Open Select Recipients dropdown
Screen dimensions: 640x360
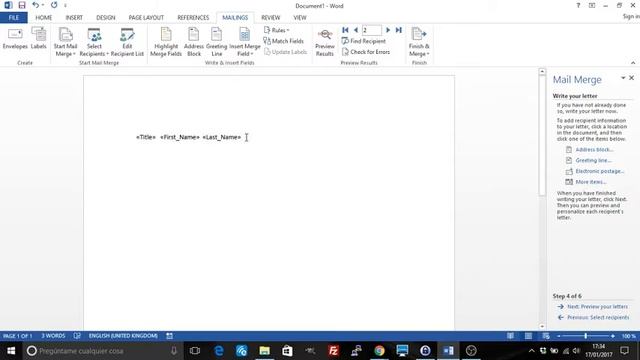point(94,42)
